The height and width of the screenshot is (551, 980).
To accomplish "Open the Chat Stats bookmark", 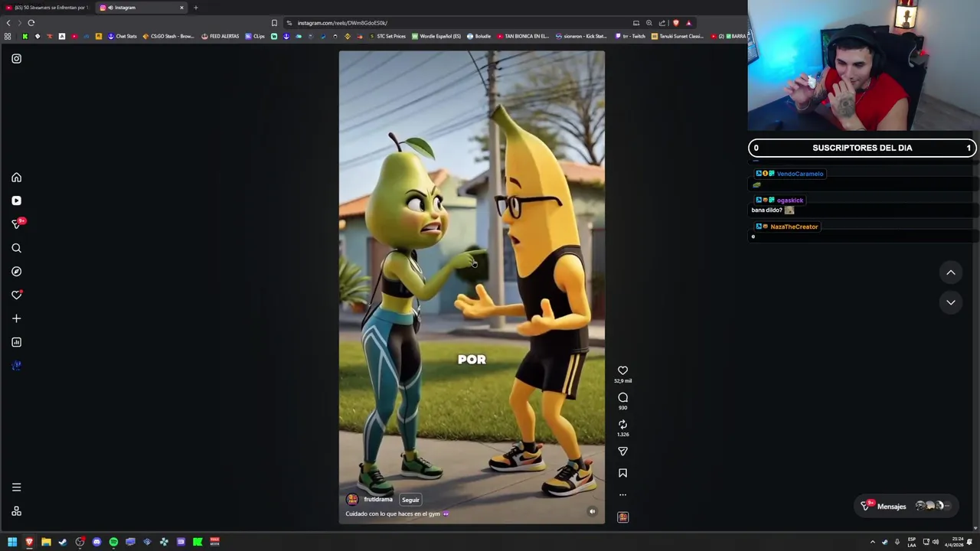I will (x=122, y=36).
